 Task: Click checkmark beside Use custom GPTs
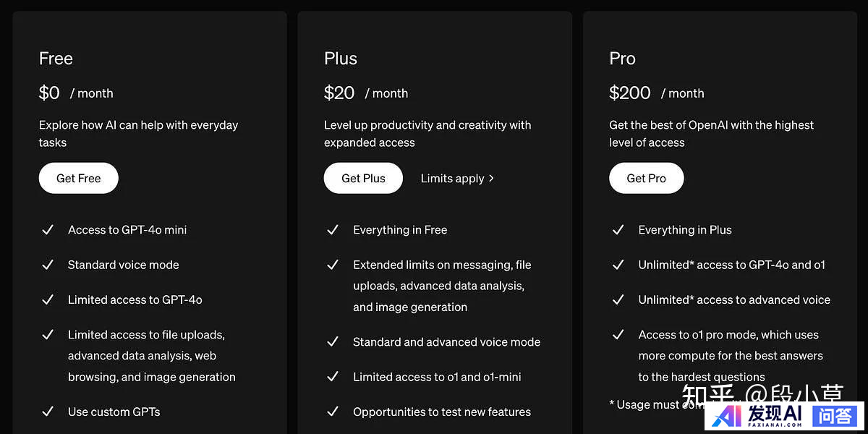[x=48, y=412]
